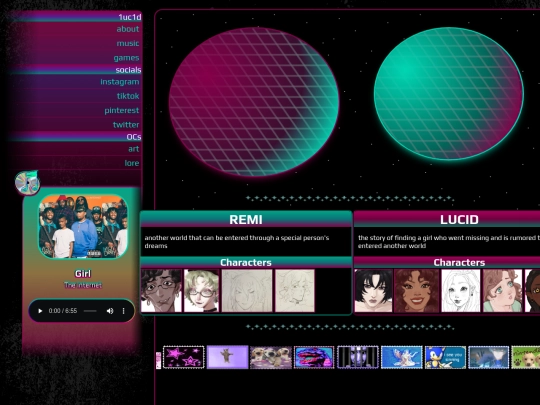Click the LUCID story description text
The image size is (540, 405).
tap(449, 242)
